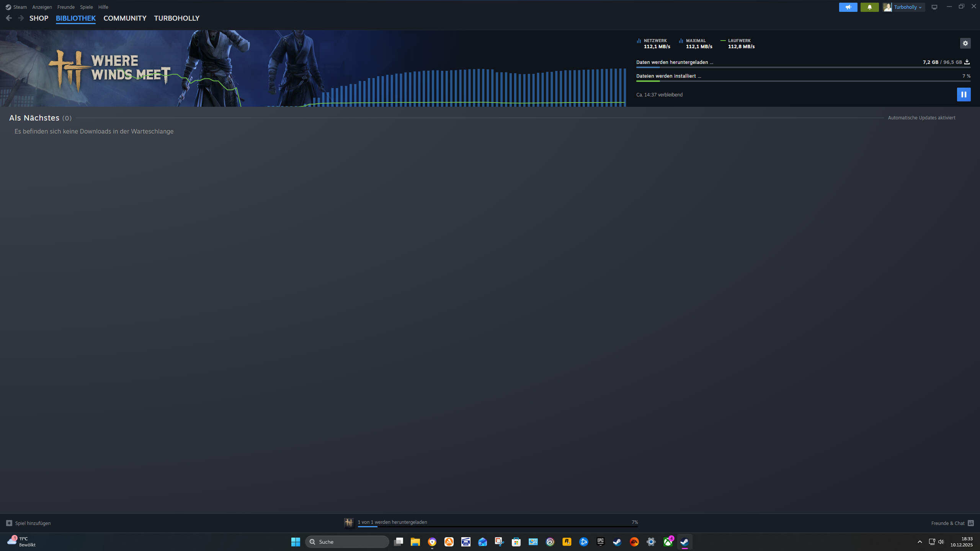Open notifications via bell icon
This screenshot has height=551, width=980.
pyautogui.click(x=869, y=7)
